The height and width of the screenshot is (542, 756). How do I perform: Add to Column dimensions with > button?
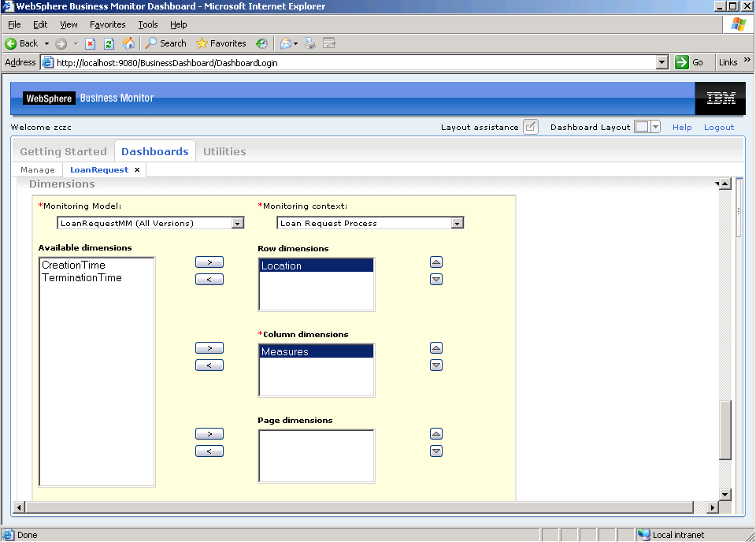(x=209, y=348)
